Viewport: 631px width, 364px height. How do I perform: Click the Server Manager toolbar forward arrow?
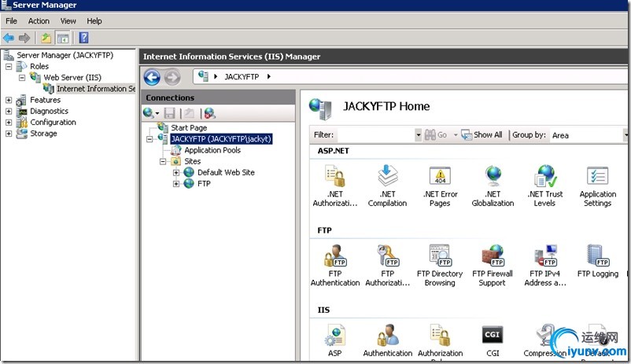(x=24, y=39)
